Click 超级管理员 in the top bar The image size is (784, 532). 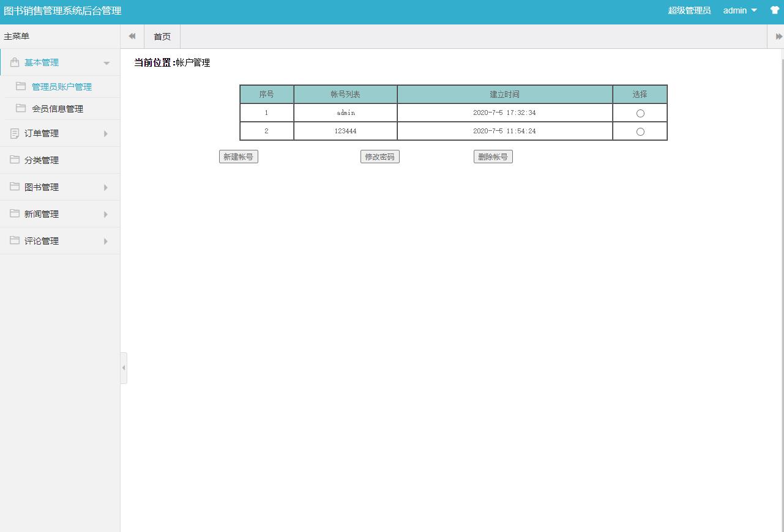pos(689,10)
